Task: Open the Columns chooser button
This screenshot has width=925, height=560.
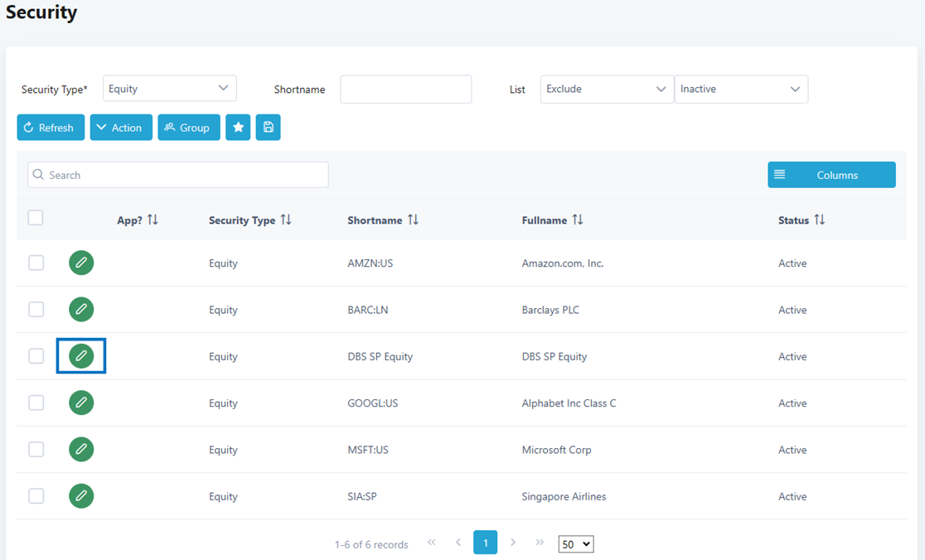Action: point(831,175)
